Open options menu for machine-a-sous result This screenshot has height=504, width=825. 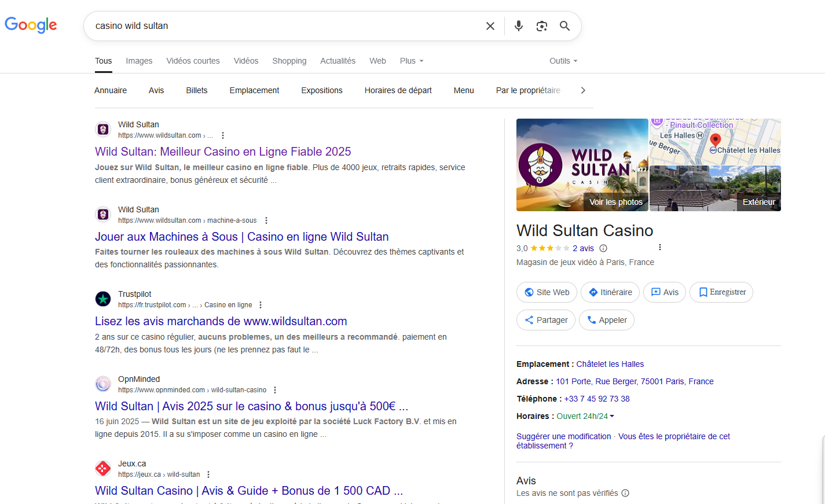coord(266,220)
